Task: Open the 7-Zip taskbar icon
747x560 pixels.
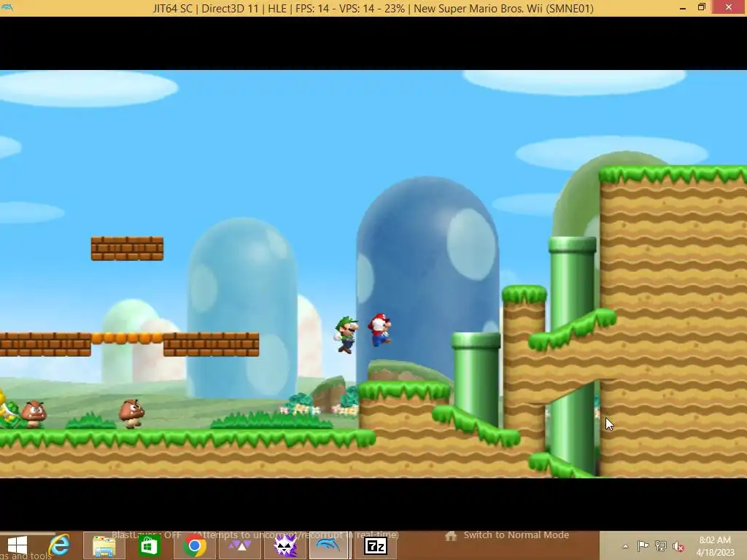Action: (x=376, y=545)
